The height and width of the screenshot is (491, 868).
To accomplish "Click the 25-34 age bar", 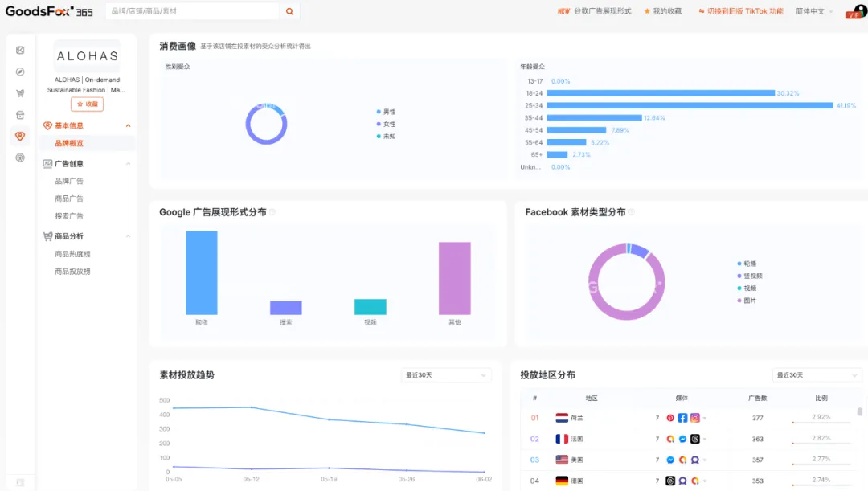I will tap(690, 105).
